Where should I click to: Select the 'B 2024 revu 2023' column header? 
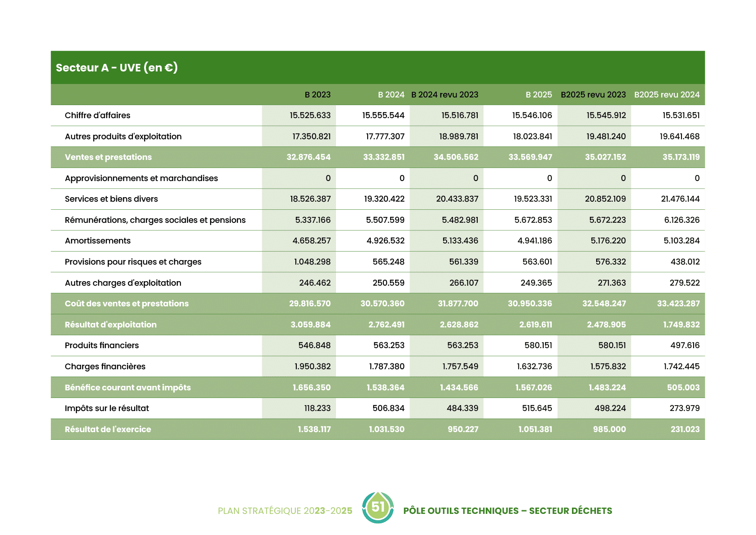point(444,95)
